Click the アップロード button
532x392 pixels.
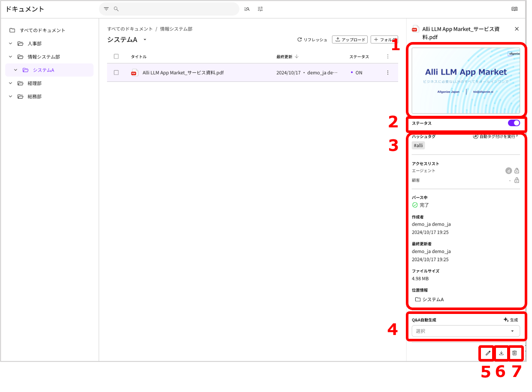point(350,40)
